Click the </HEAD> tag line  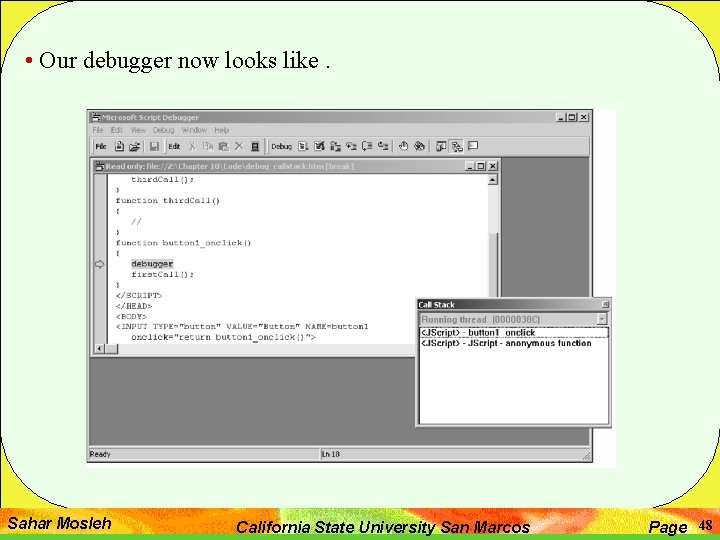[x=134, y=306]
